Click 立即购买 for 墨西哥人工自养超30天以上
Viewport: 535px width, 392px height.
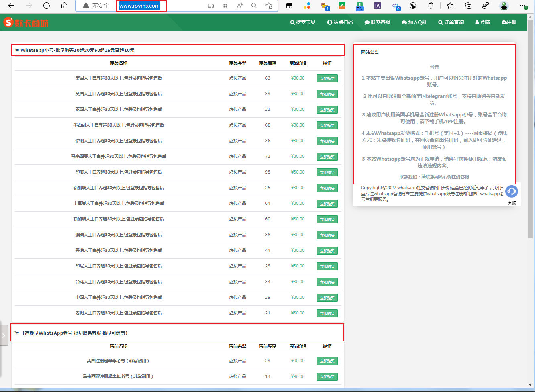327,126
